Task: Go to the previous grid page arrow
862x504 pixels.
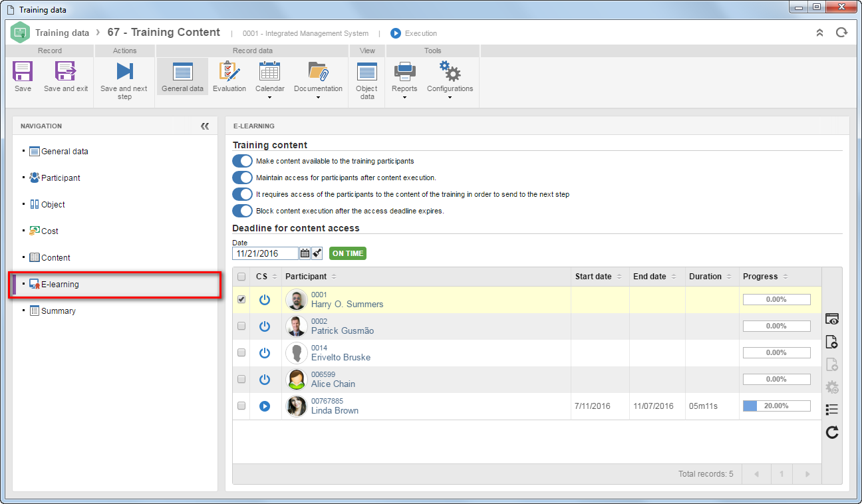Action: [757, 474]
